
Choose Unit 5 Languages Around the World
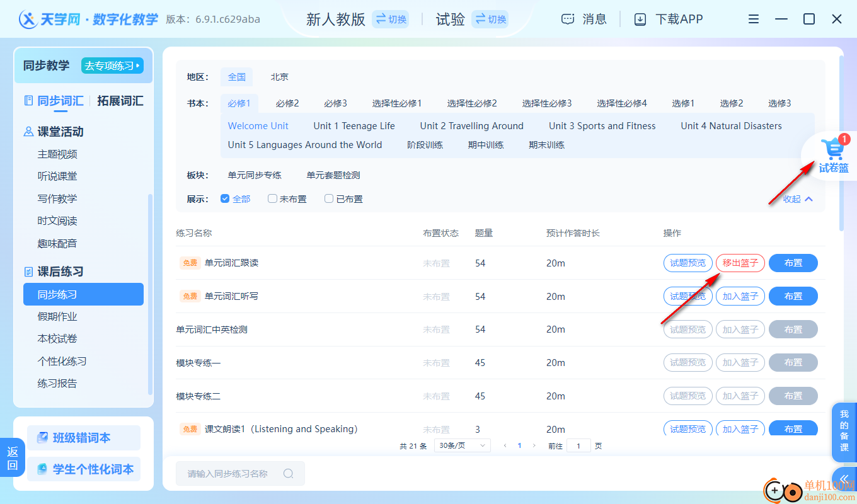pyautogui.click(x=305, y=145)
